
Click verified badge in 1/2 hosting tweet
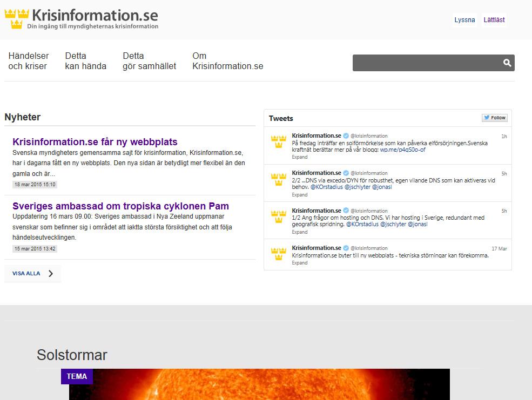346,211
